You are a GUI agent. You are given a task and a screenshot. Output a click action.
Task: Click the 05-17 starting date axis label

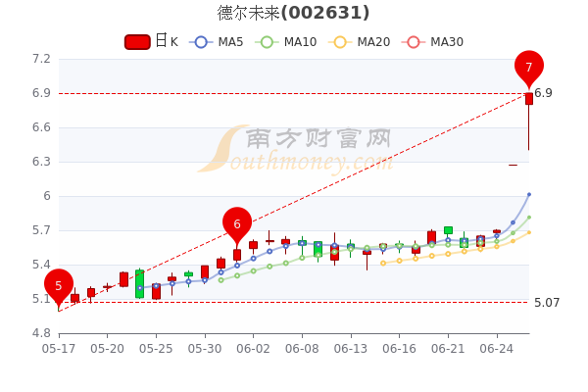59,348
